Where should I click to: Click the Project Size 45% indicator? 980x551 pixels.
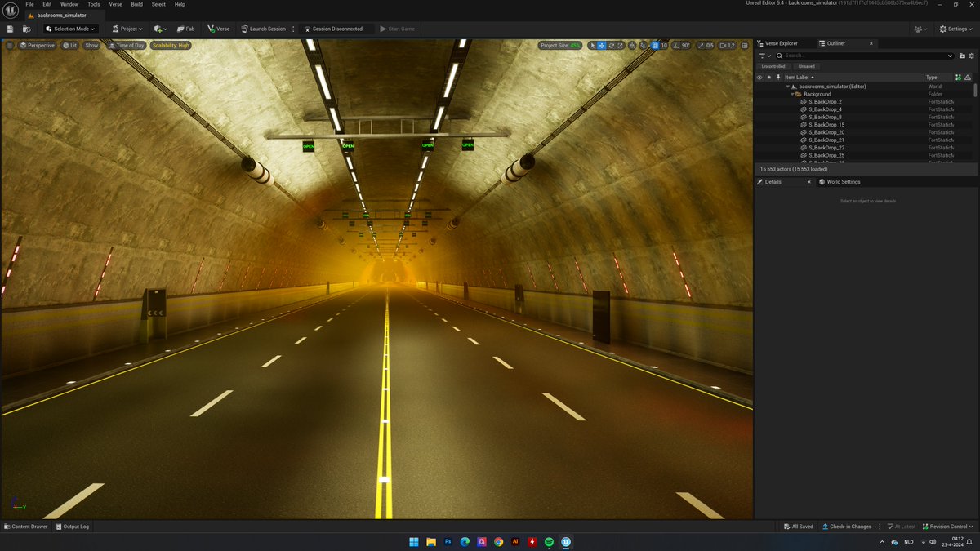point(560,45)
